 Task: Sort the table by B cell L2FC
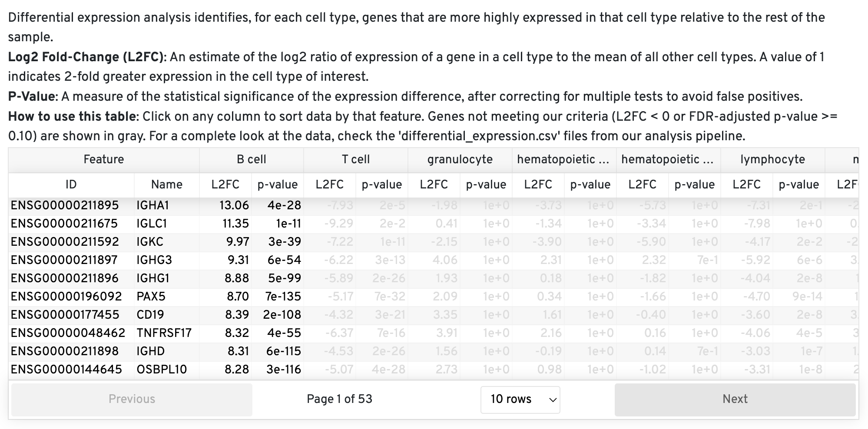pyautogui.click(x=226, y=185)
